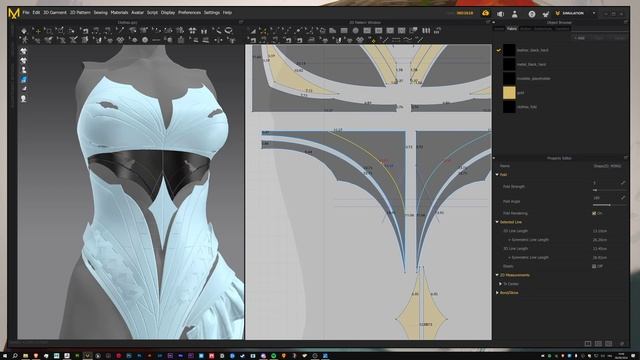Adjust the Fold Strength slider
The width and height of the screenshot is (640, 360).
coord(609,190)
